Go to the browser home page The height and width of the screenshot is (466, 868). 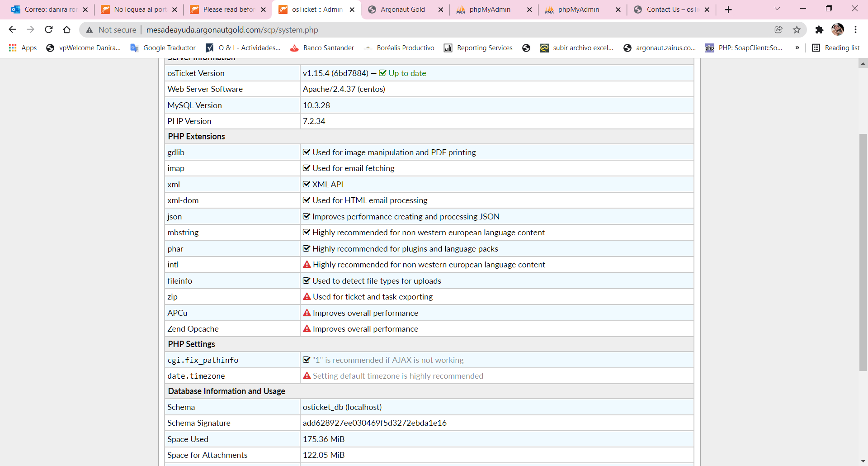[x=67, y=29]
